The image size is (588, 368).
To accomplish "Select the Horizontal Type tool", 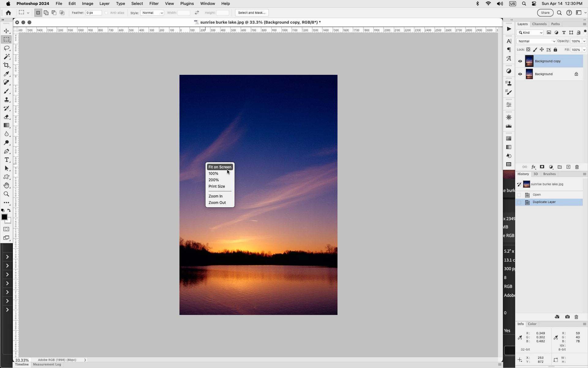I will click(6, 160).
